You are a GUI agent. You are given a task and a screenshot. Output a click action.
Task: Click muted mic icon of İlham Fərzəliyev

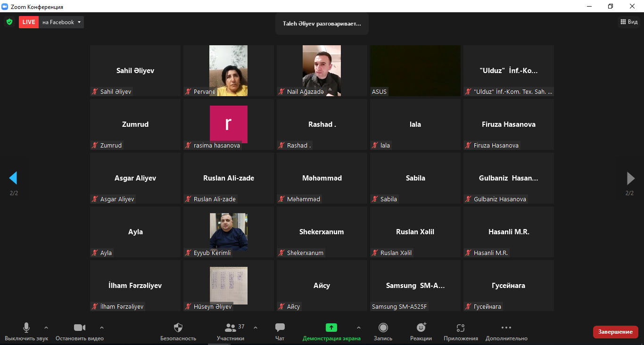(95, 307)
